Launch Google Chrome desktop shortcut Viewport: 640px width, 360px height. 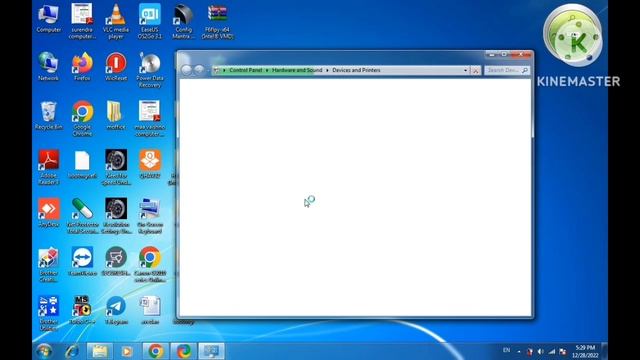[x=82, y=118]
